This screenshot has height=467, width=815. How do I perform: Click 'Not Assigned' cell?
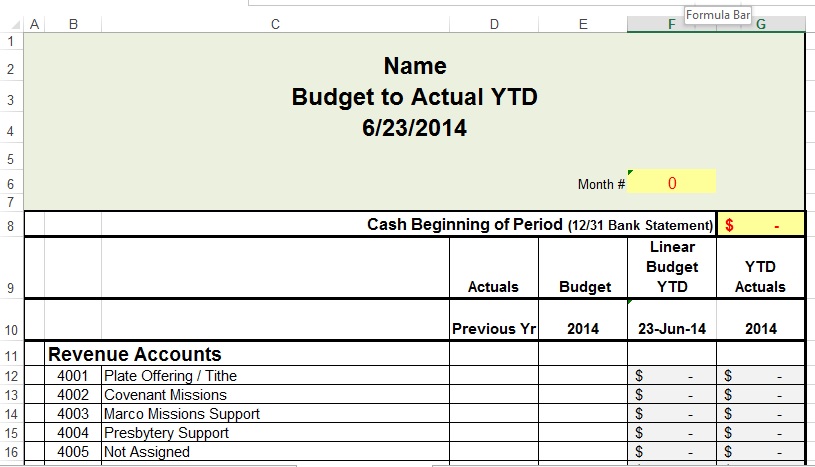[275, 452]
